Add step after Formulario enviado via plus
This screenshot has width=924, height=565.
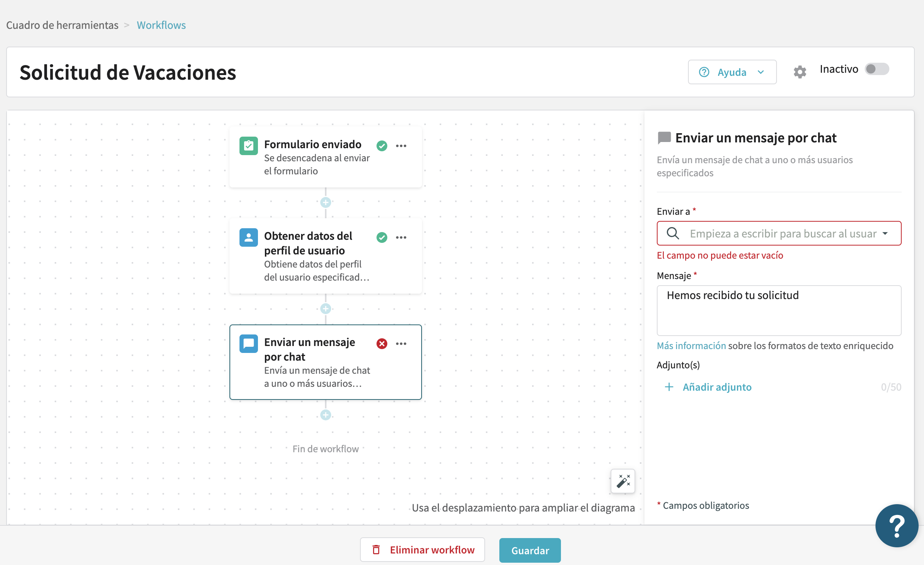(326, 202)
